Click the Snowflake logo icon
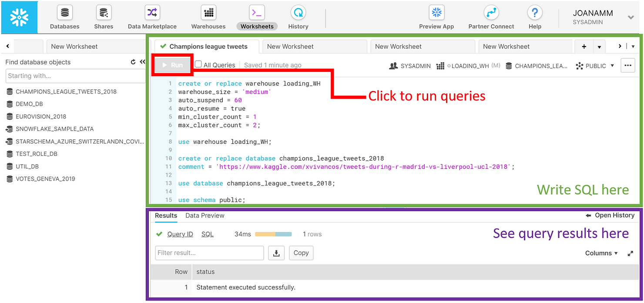Screen dimensions: 644x303 [x=19, y=17]
